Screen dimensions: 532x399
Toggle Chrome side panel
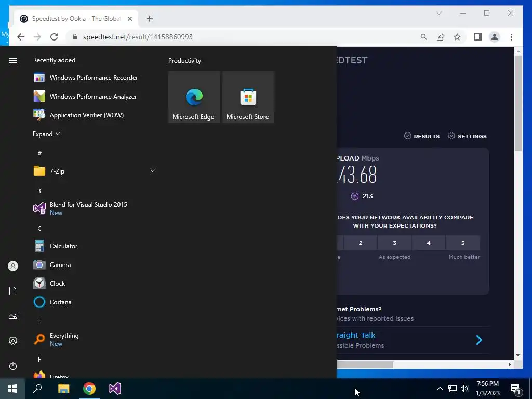[x=478, y=37]
